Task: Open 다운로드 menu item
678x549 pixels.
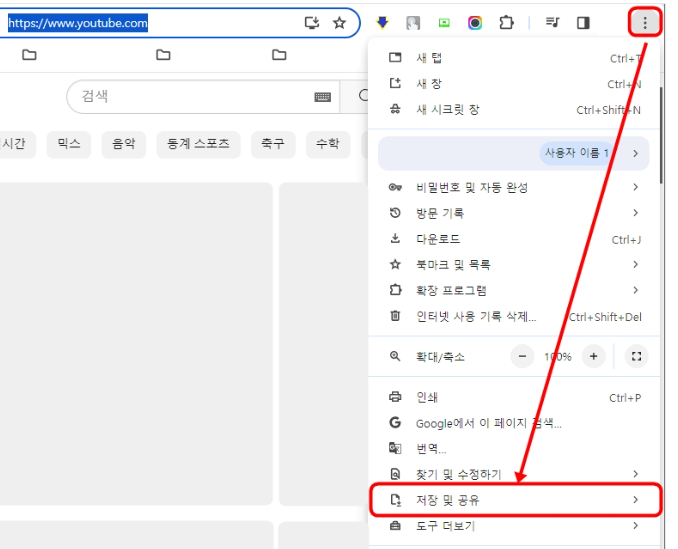Action: 514,239
